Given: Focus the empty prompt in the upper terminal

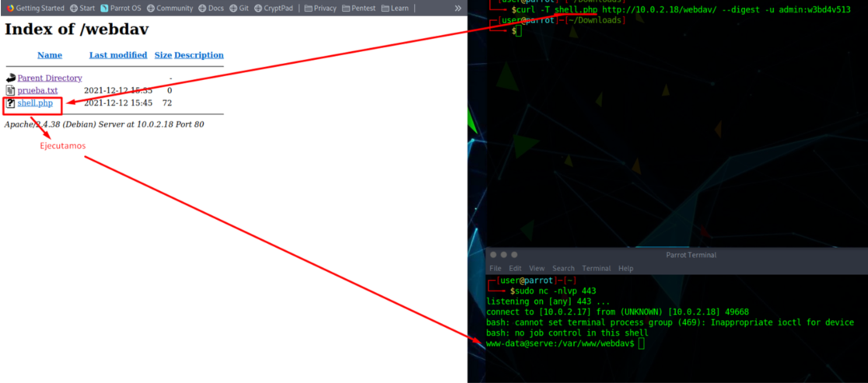Looking at the screenshot, I should coord(517,31).
